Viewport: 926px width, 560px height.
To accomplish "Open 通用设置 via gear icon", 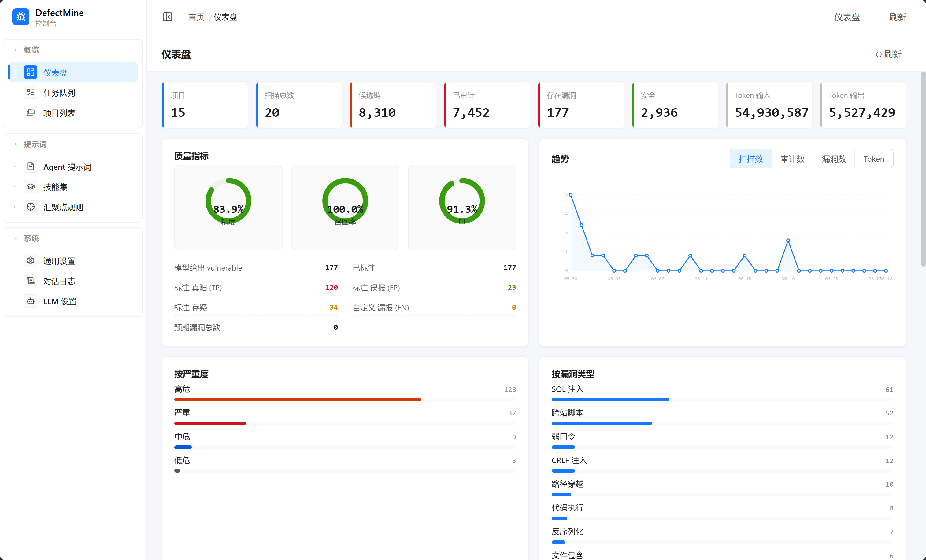I will tap(31, 261).
